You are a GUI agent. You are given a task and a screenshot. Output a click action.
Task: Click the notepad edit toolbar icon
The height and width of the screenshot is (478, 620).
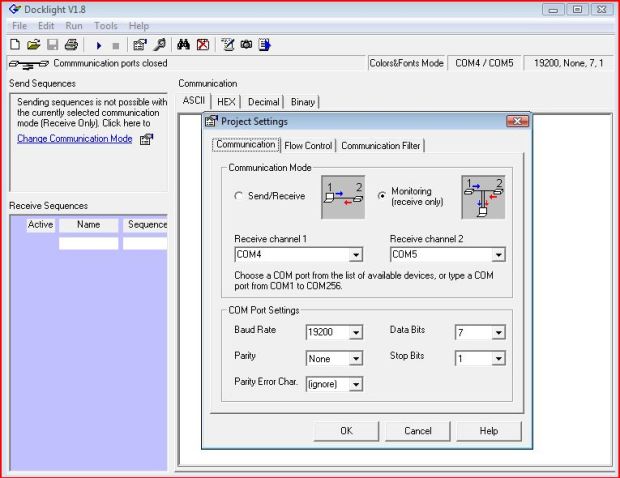click(x=228, y=45)
